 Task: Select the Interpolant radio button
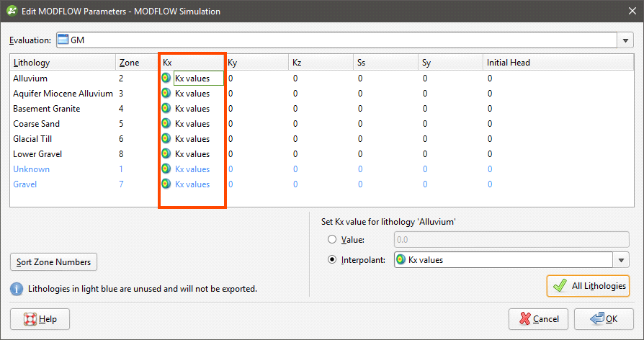click(332, 260)
